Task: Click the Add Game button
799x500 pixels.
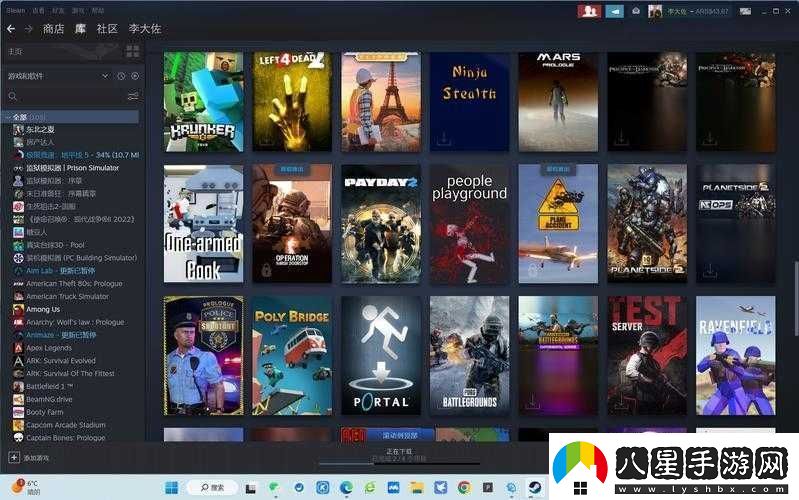Action: click(x=29, y=458)
